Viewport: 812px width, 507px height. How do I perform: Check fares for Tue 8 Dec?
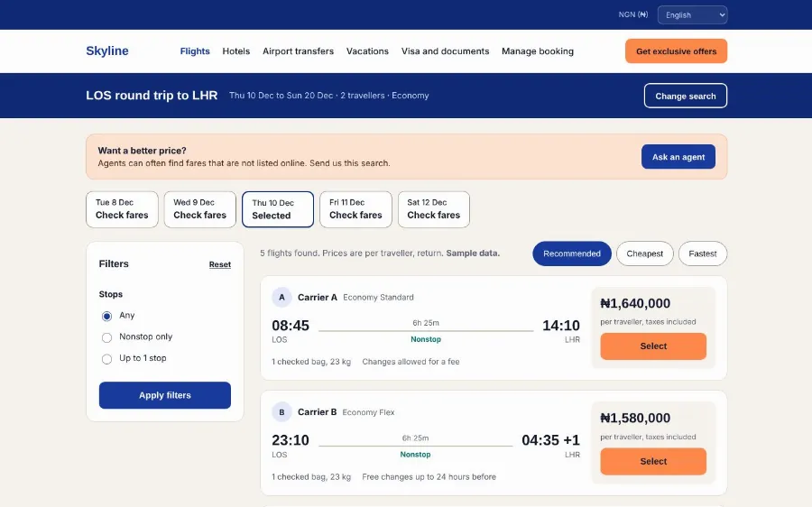(x=122, y=209)
